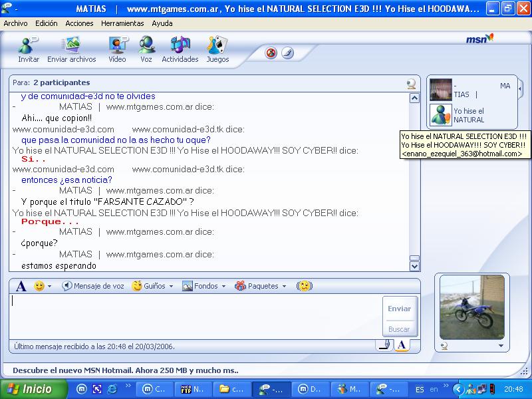Image resolution: width=532 pixels, height=399 pixels.
Task: Send a zumbido nudge
Action: pos(305,286)
